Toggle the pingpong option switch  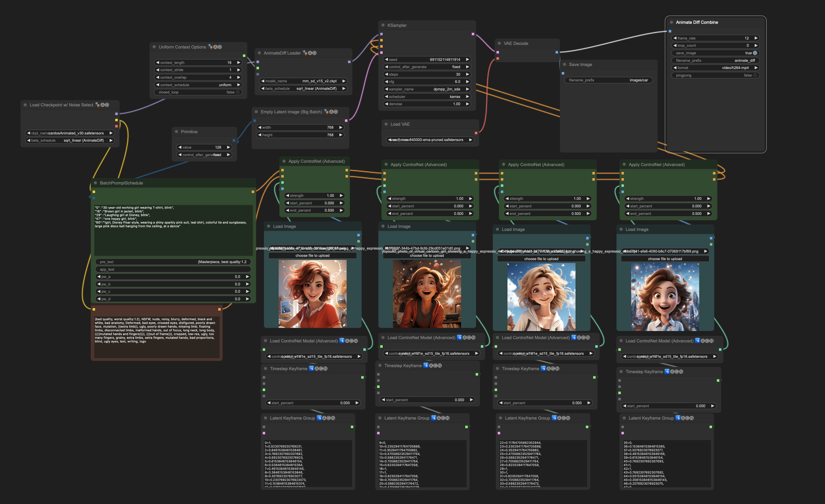755,75
